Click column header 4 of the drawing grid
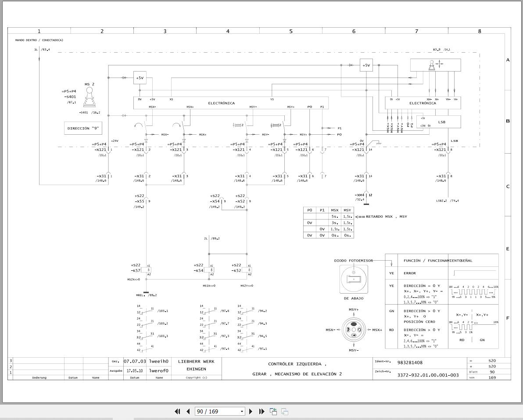This screenshot has width=523, height=420. pyautogui.click(x=228, y=31)
